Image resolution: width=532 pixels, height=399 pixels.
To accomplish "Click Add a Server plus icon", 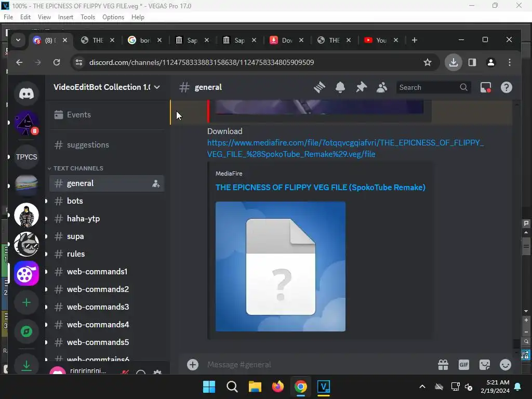I will click(x=26, y=302).
